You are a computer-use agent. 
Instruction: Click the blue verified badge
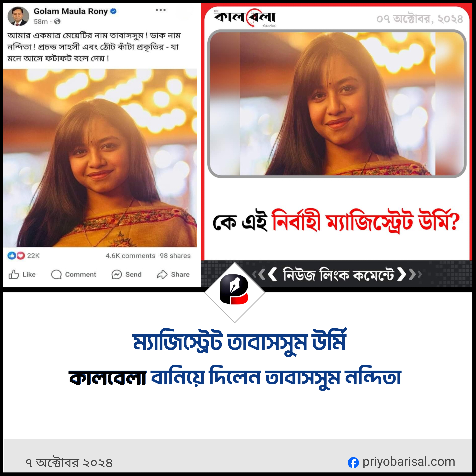(113, 11)
